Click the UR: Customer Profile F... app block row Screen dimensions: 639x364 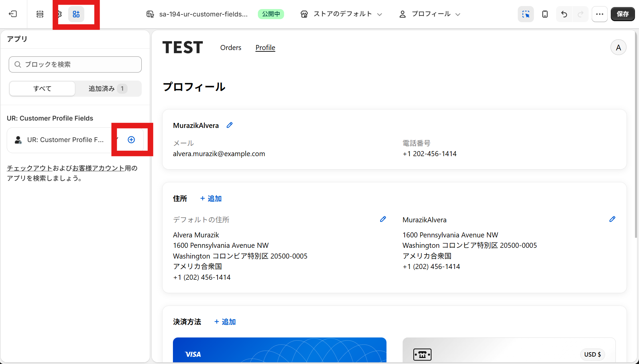pos(75,140)
